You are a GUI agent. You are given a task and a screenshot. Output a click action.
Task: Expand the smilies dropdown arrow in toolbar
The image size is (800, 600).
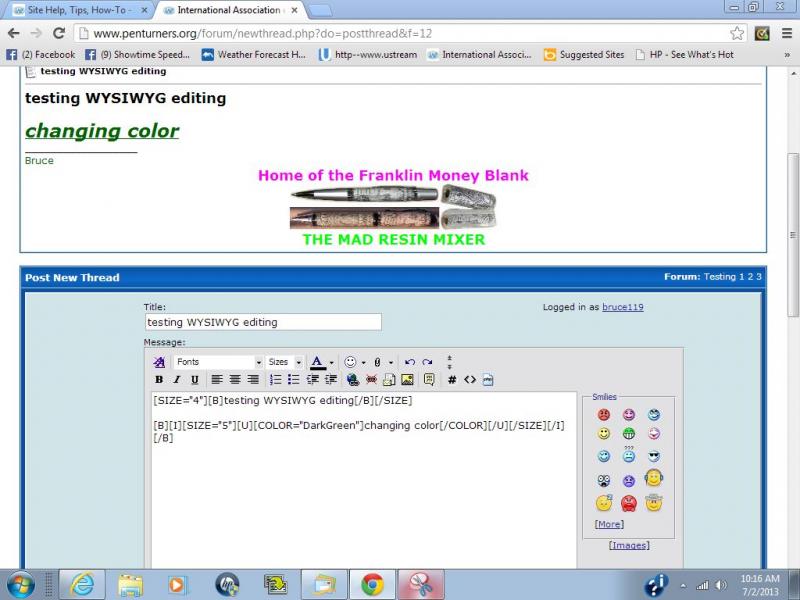point(363,362)
